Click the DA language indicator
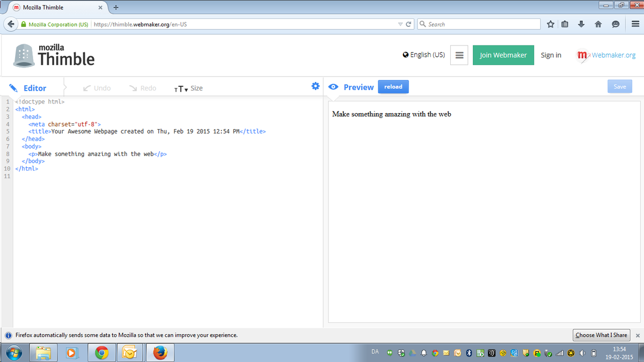Screen dimensions: 644x362 coord(375,352)
